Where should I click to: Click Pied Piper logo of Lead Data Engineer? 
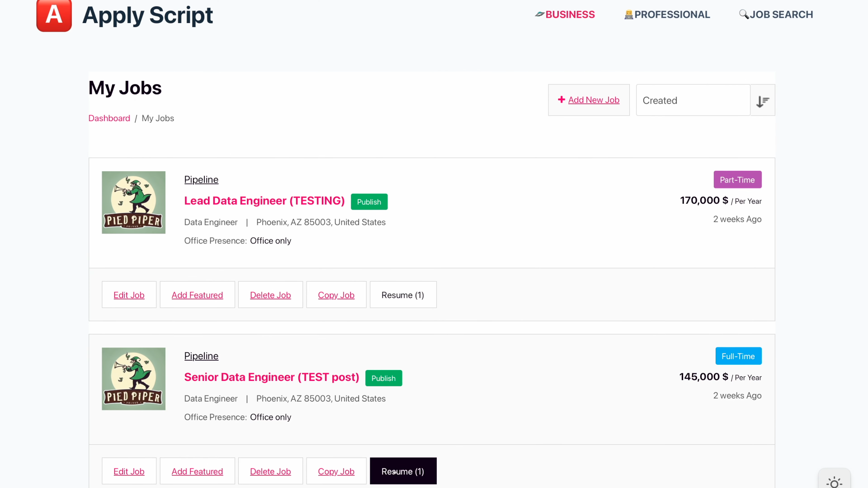133,202
